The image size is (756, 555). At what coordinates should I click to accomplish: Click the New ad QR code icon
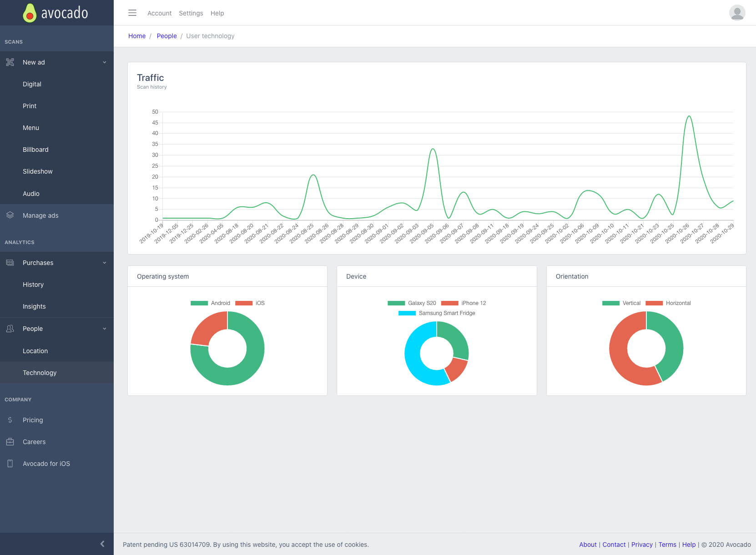tap(10, 62)
